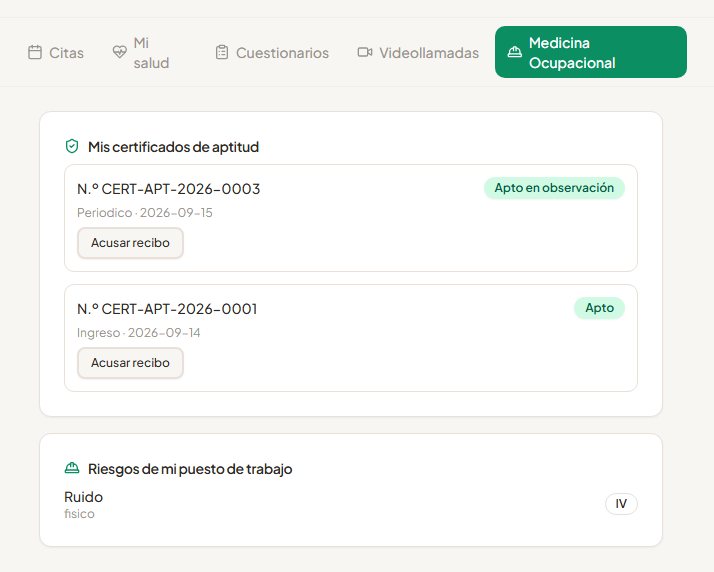
Task: Click the IV risk level badge for Ruido
Action: (621, 504)
